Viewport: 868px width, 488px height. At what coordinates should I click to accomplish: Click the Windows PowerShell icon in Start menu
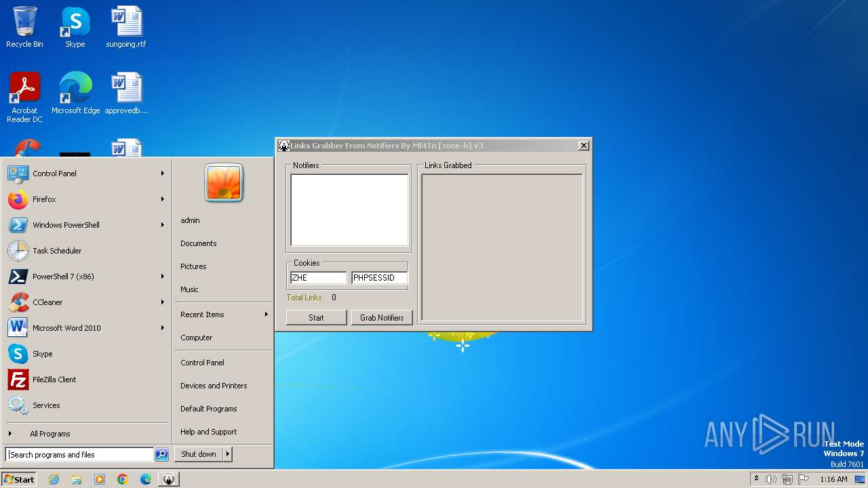[18, 225]
